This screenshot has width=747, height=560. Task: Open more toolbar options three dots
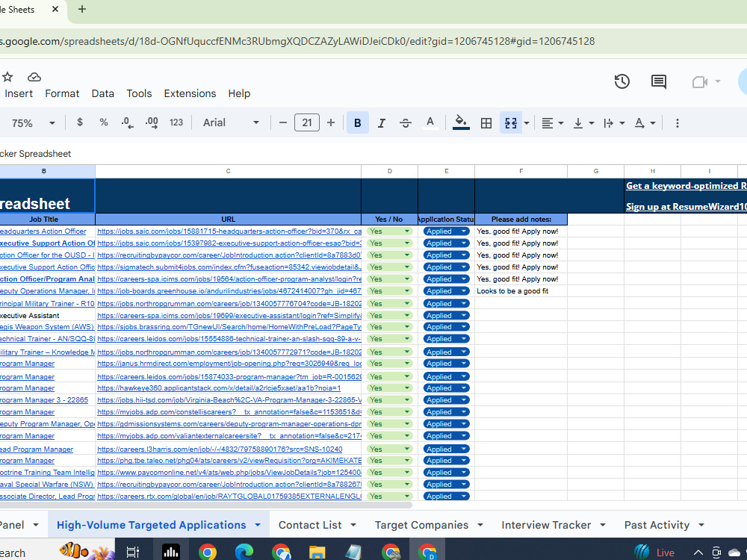[677, 123]
